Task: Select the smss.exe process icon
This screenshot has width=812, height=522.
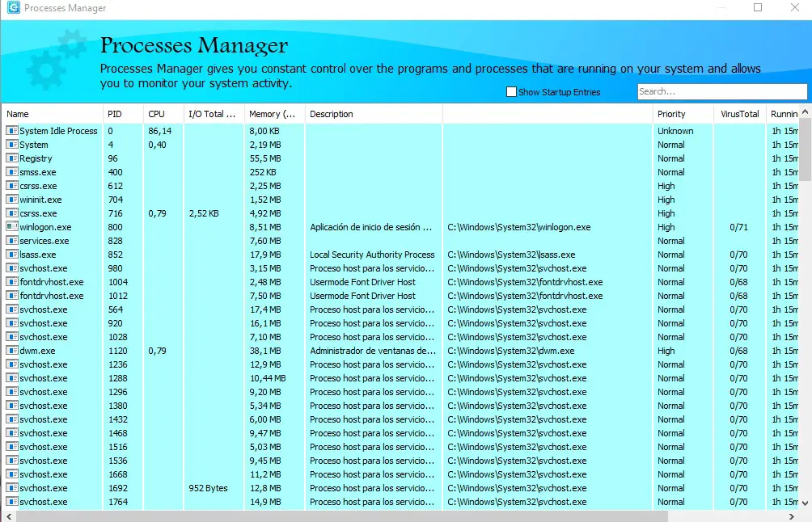Action: (x=12, y=172)
